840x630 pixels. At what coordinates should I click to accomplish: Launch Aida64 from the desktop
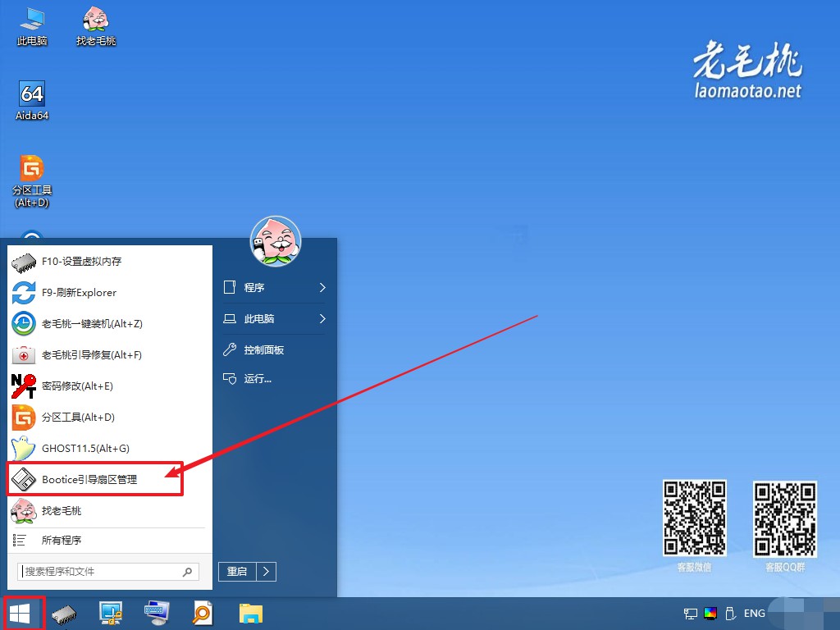(32, 100)
